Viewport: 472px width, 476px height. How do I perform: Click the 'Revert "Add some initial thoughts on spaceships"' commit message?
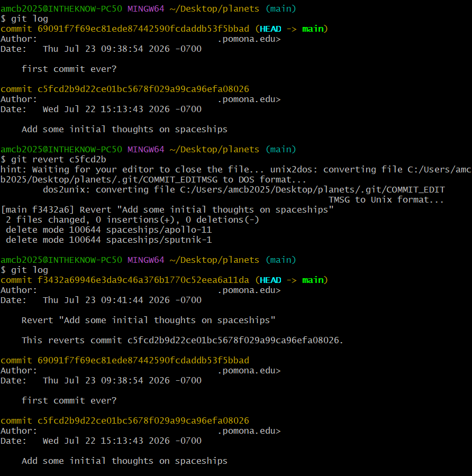[149, 320]
